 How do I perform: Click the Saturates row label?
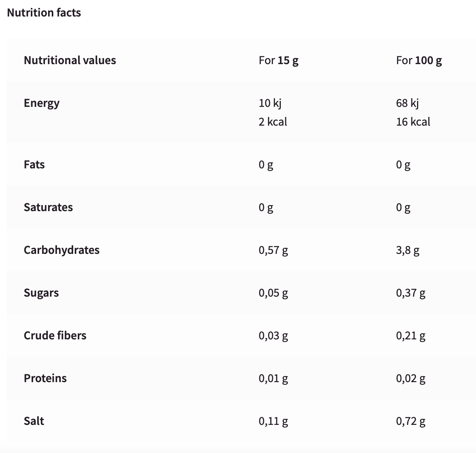click(x=48, y=207)
